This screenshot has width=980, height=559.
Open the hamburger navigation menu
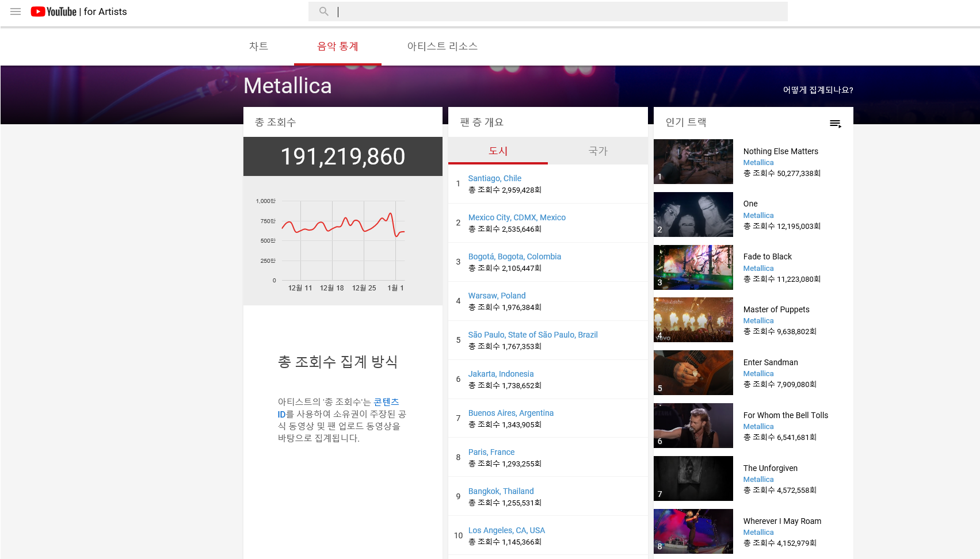pyautogui.click(x=16, y=12)
